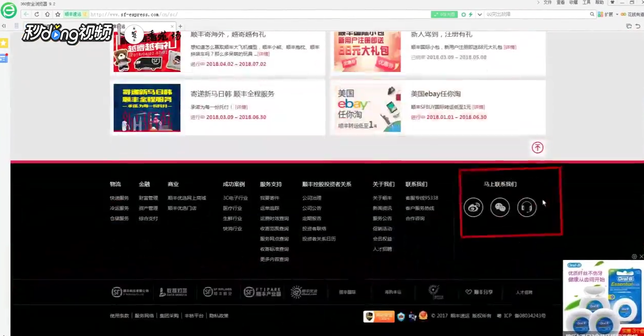The width and height of the screenshot is (644, 336).
Task: Open the 顺丰寄海外 teddy bear promotion image
Action: [147, 51]
